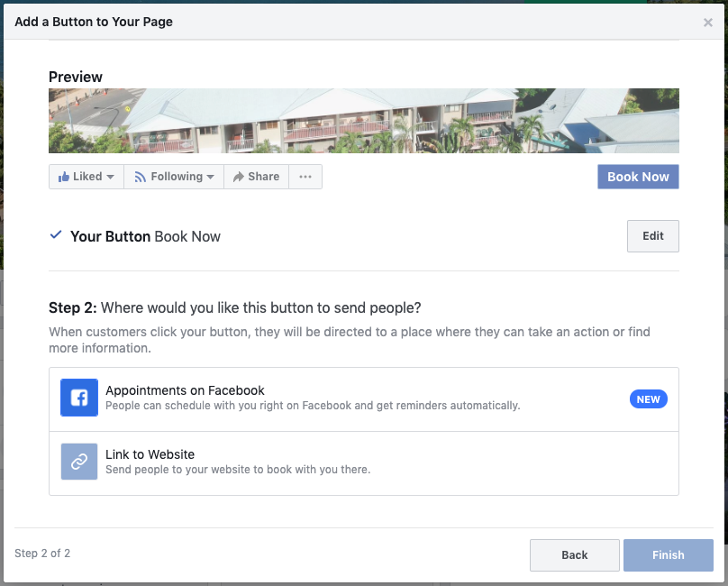Click the blue checkmark beside Your Button
This screenshot has height=586, width=728.
click(56, 234)
